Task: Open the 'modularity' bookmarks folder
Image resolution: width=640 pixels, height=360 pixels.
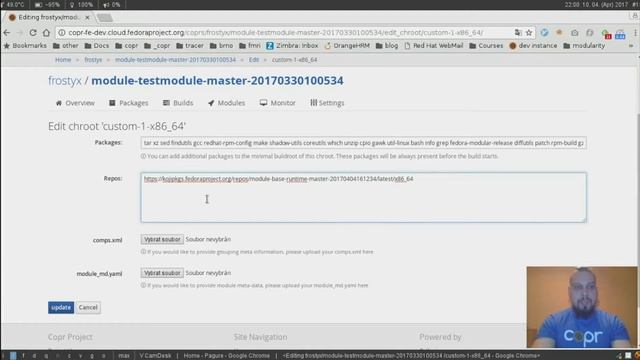Action: (584, 46)
